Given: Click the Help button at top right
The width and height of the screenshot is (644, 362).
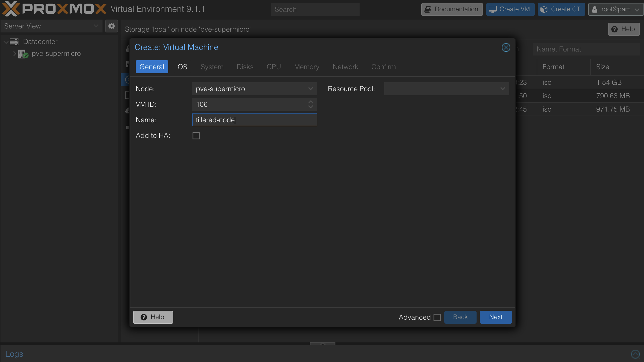Looking at the screenshot, I should coord(624,29).
